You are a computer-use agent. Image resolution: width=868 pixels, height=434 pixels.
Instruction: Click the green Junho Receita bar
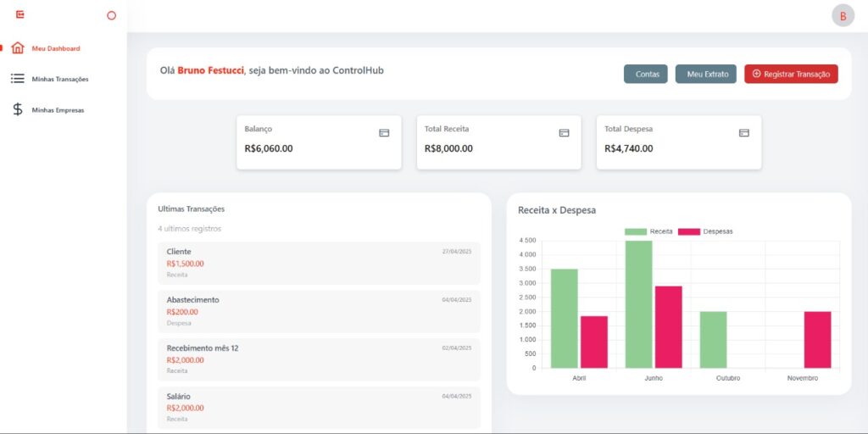pos(638,305)
